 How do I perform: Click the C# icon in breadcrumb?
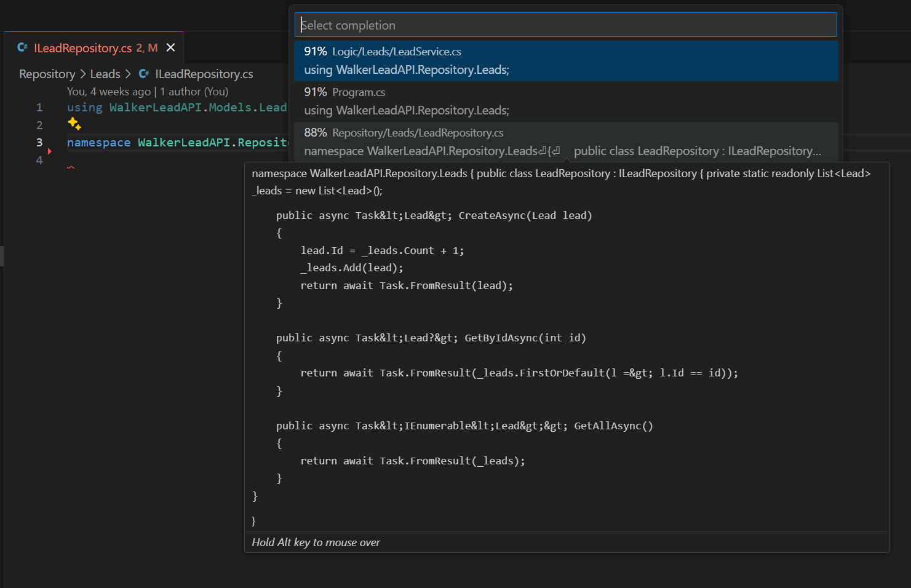click(x=144, y=74)
